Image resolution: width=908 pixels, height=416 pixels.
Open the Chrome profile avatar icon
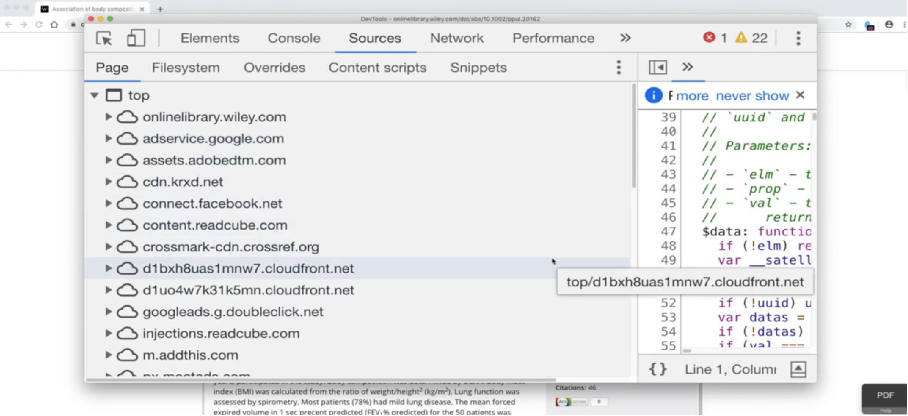(x=889, y=24)
